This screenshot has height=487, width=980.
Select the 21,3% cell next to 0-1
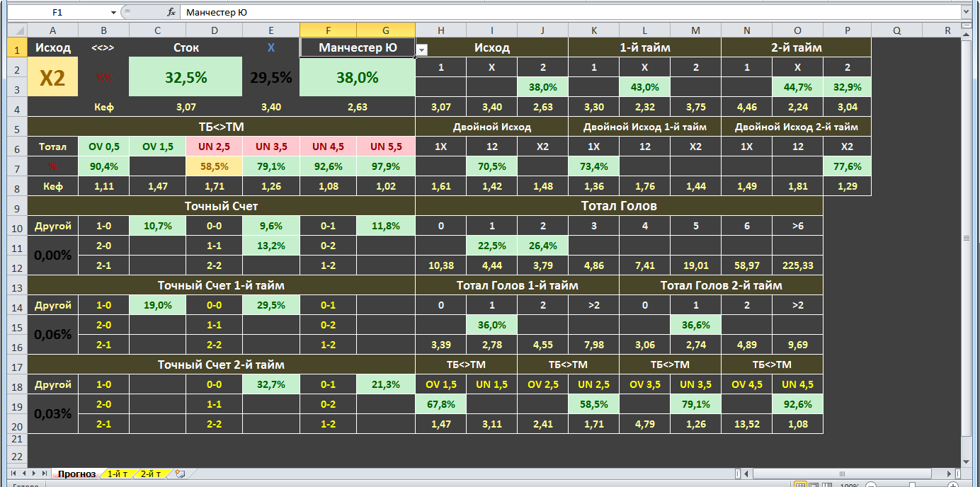pos(386,384)
